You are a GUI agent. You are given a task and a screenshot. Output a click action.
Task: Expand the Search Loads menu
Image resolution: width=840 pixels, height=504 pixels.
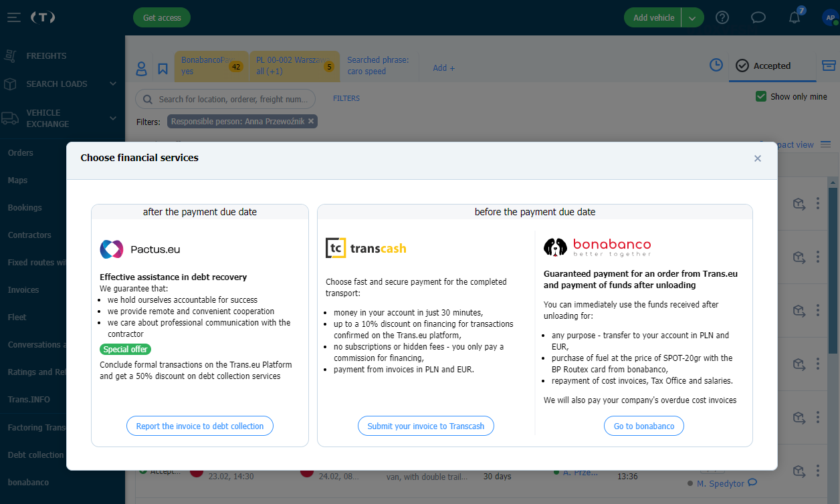(x=113, y=84)
